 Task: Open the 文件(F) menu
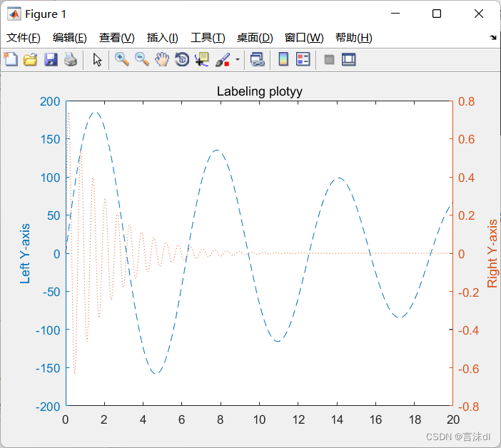[x=24, y=38]
